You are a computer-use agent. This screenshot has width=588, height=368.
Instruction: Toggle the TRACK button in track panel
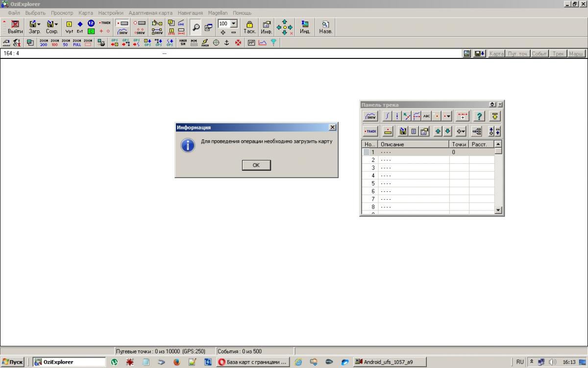point(370,131)
